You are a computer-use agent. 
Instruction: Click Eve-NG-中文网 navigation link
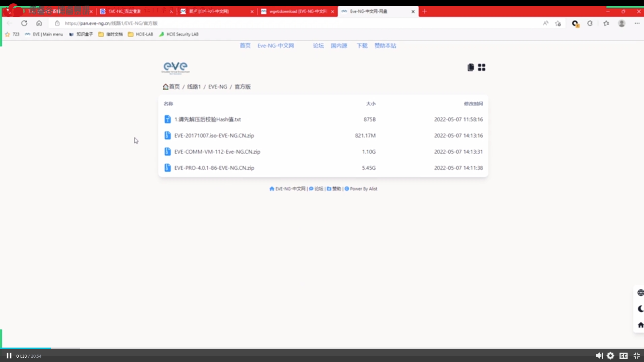(x=276, y=46)
